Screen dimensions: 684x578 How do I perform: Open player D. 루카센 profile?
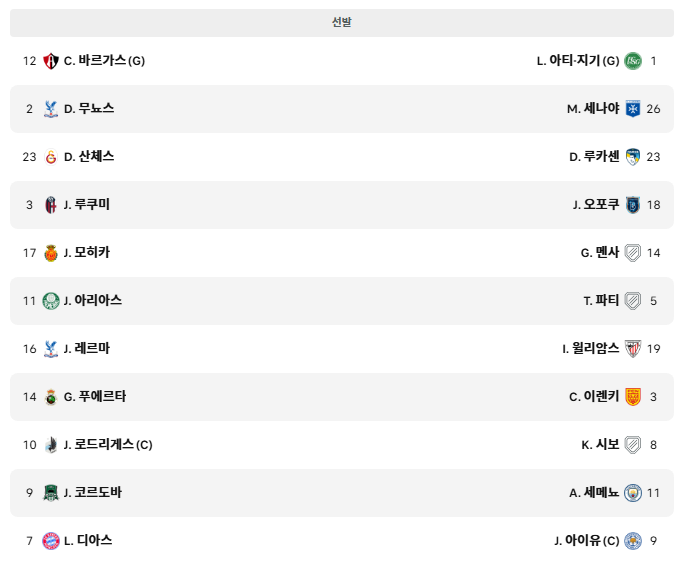click(x=594, y=157)
